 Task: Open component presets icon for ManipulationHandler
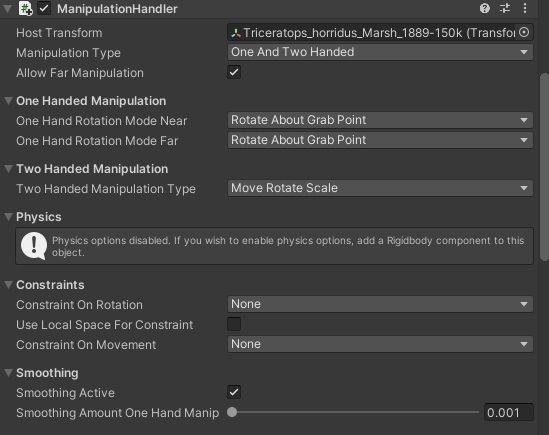point(505,8)
